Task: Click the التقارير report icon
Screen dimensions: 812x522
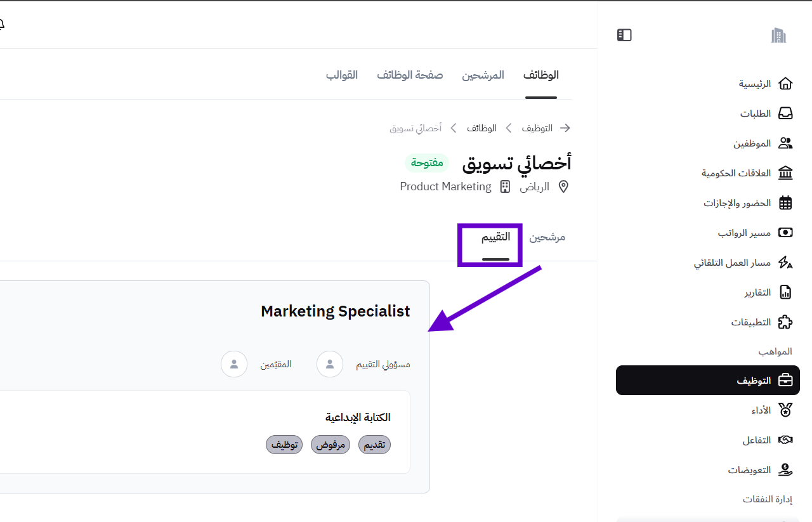Action: click(785, 292)
